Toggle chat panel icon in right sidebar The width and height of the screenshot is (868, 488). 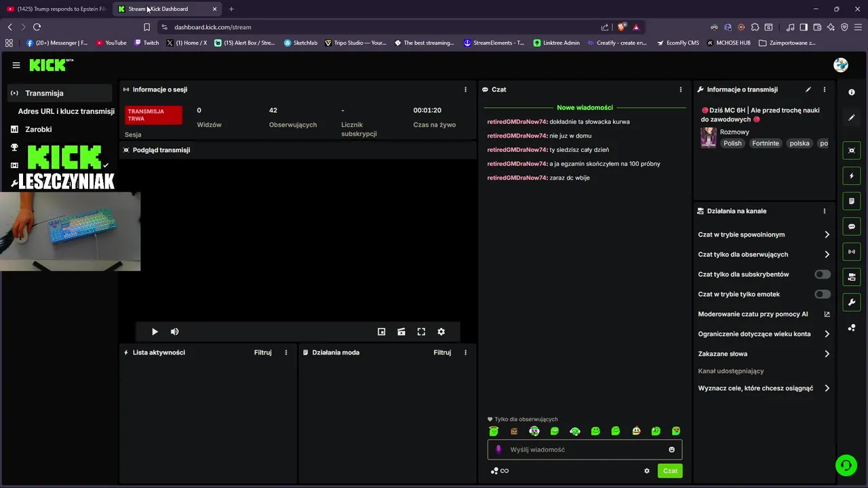click(x=852, y=226)
